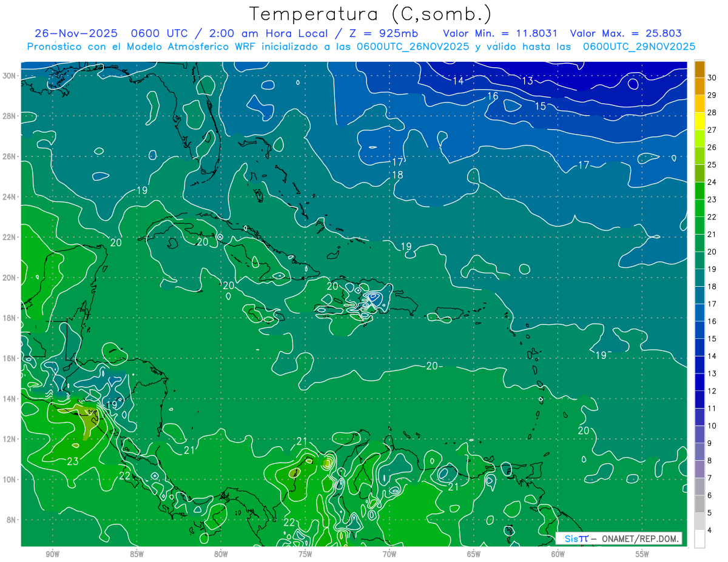728x562 pixels.
Task: Click the "24N" latitude axis label
Action: tap(10, 197)
